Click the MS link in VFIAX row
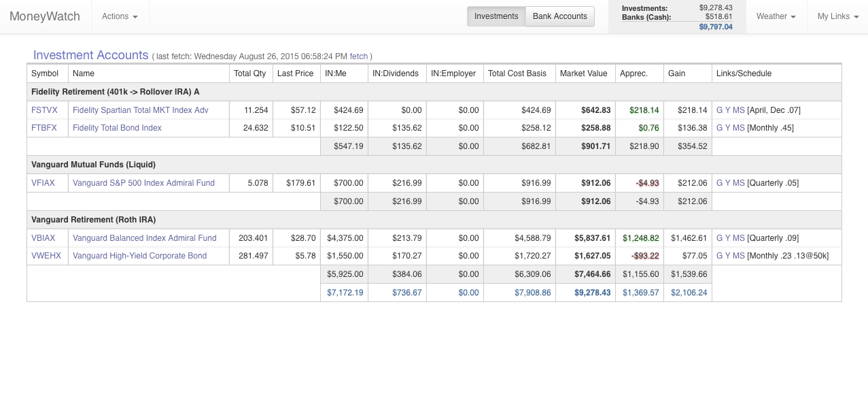868x398 pixels. (739, 183)
